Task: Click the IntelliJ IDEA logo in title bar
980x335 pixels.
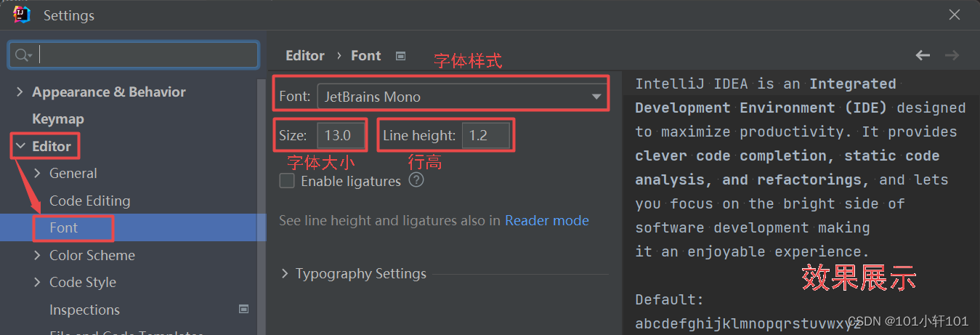Action: point(23,15)
